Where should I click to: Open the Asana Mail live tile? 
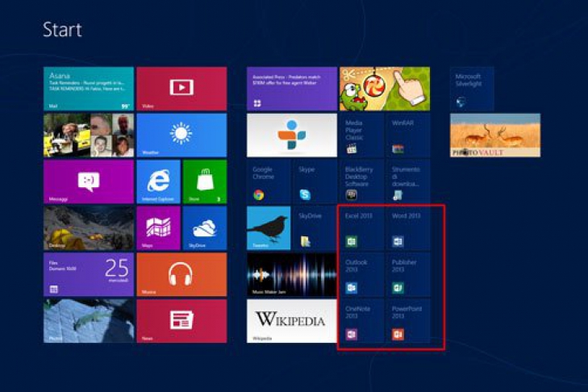tap(89, 89)
